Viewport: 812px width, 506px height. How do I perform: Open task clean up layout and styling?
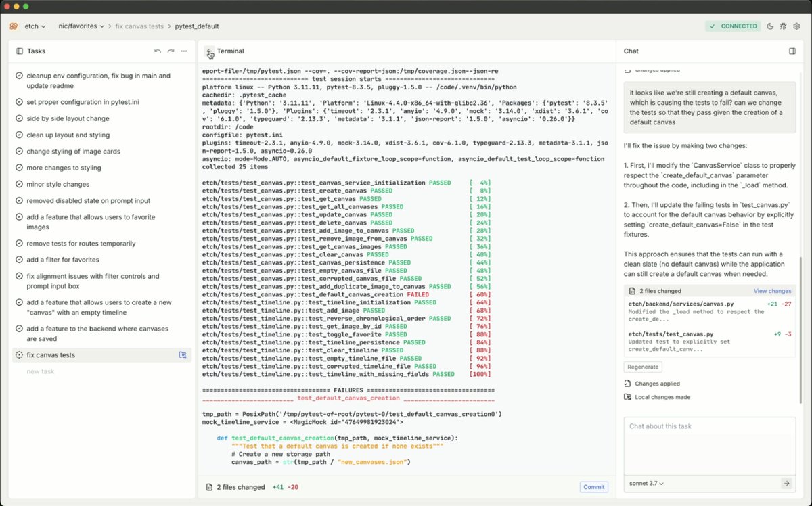(101, 135)
